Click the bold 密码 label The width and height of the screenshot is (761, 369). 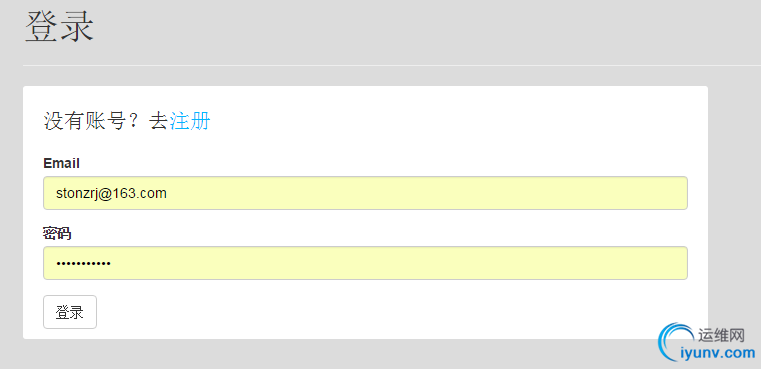(57, 234)
